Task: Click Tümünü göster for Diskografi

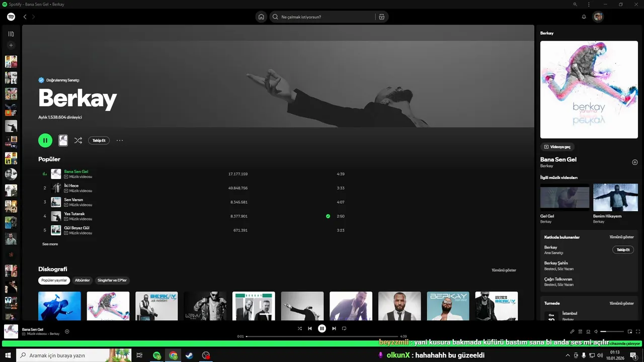Action: pyautogui.click(x=504, y=270)
